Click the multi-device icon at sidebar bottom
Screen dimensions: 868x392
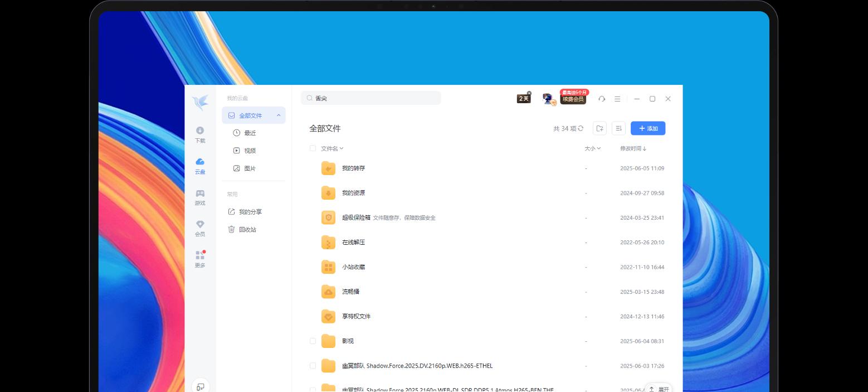200,386
